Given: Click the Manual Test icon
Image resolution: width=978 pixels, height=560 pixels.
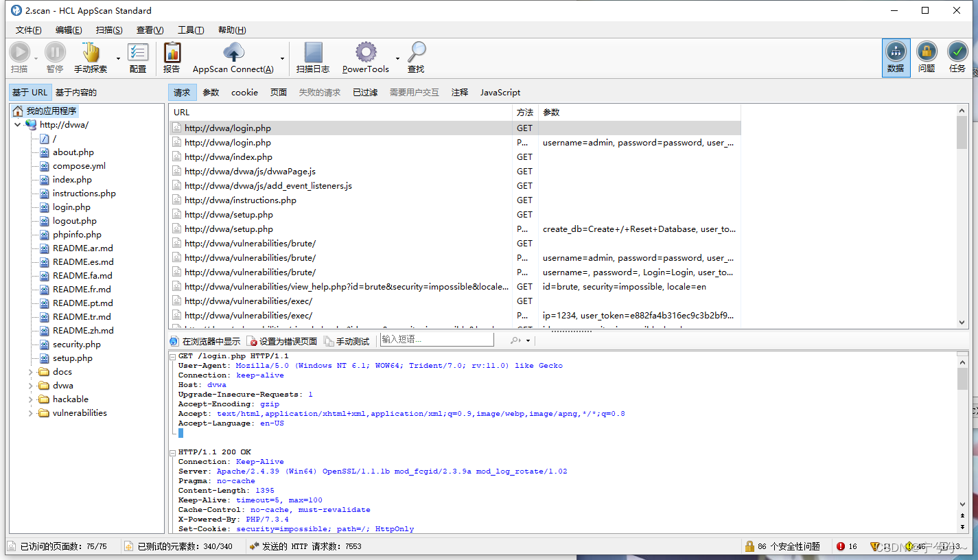Looking at the screenshot, I should (x=329, y=341).
